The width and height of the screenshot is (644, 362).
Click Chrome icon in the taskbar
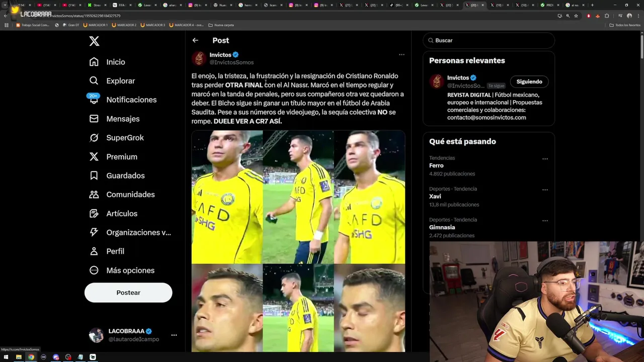coord(31,357)
